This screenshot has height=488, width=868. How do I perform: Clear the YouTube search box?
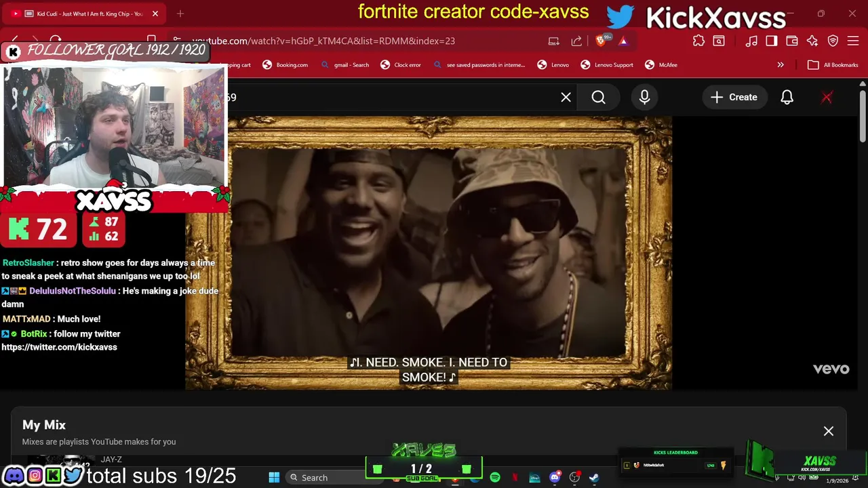(x=566, y=97)
